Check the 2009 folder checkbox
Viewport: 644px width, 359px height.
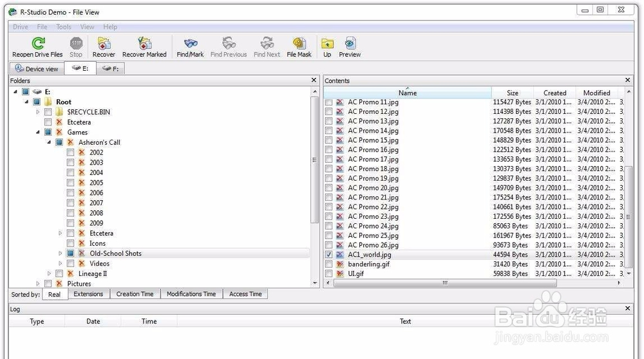pos(71,223)
